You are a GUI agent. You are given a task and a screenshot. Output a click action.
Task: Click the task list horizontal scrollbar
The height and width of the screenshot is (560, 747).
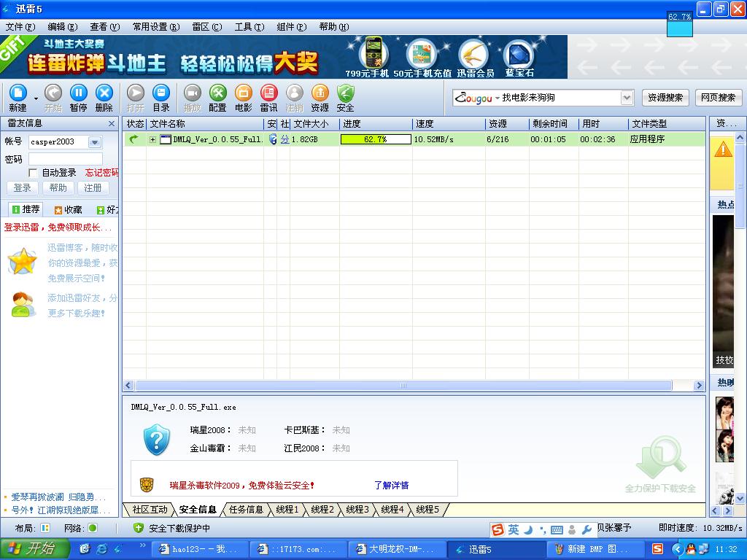click(403, 385)
